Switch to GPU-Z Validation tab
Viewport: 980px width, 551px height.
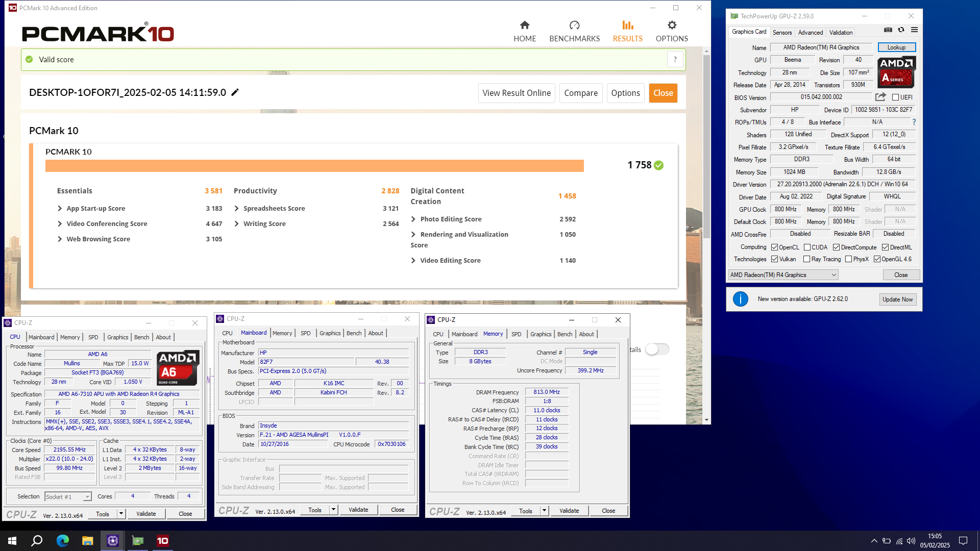841,32
